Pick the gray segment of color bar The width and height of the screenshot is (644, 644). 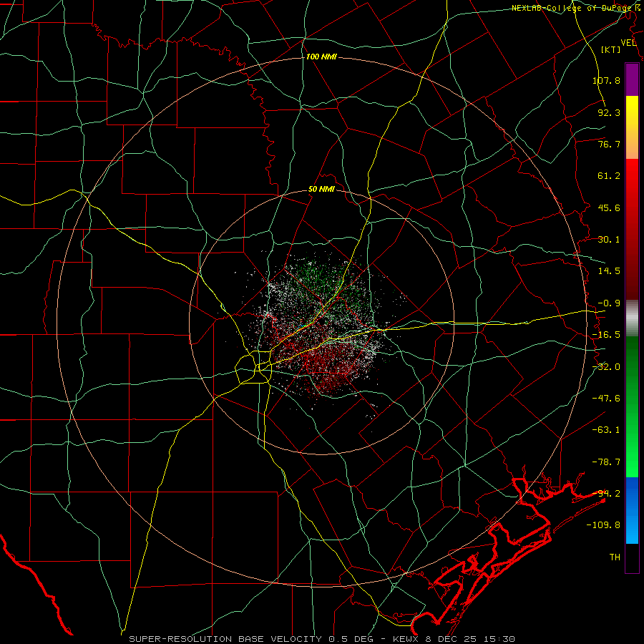632,318
